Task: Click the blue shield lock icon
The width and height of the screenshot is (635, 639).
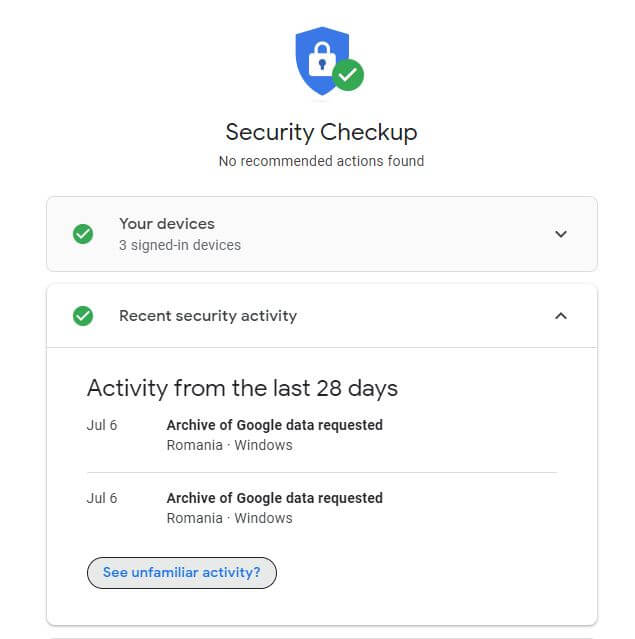Action: click(x=322, y=61)
